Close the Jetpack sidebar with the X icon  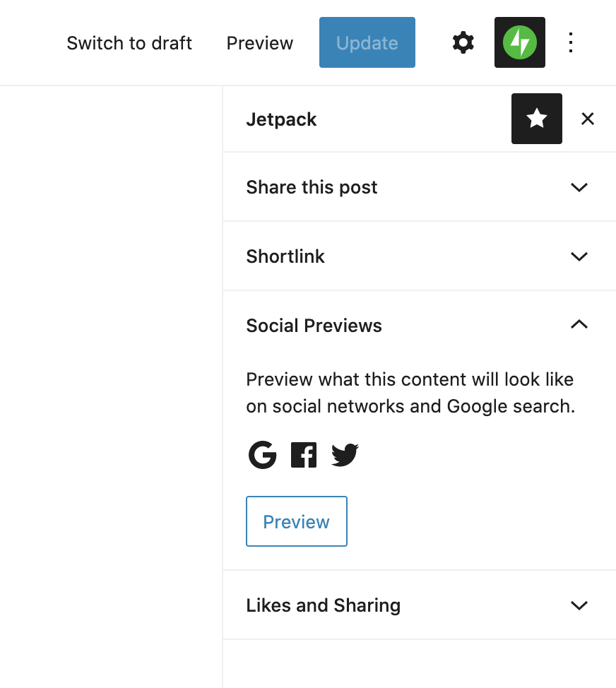(587, 119)
